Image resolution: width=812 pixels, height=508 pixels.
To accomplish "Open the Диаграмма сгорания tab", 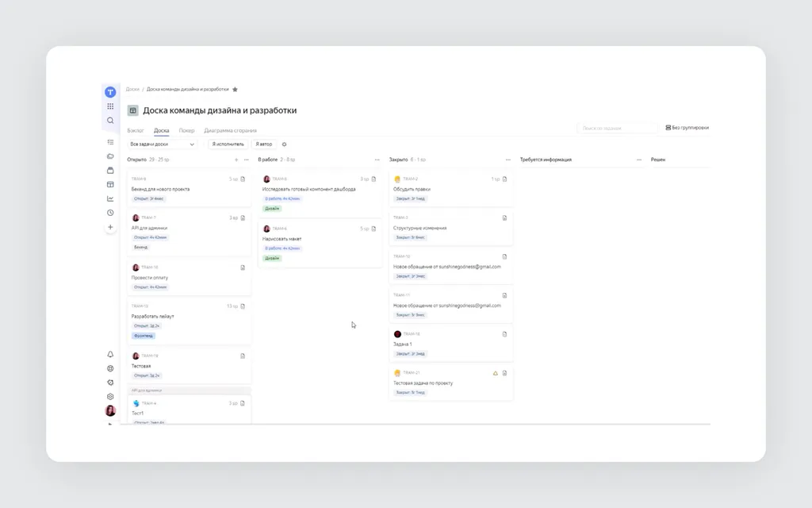I will [x=231, y=131].
